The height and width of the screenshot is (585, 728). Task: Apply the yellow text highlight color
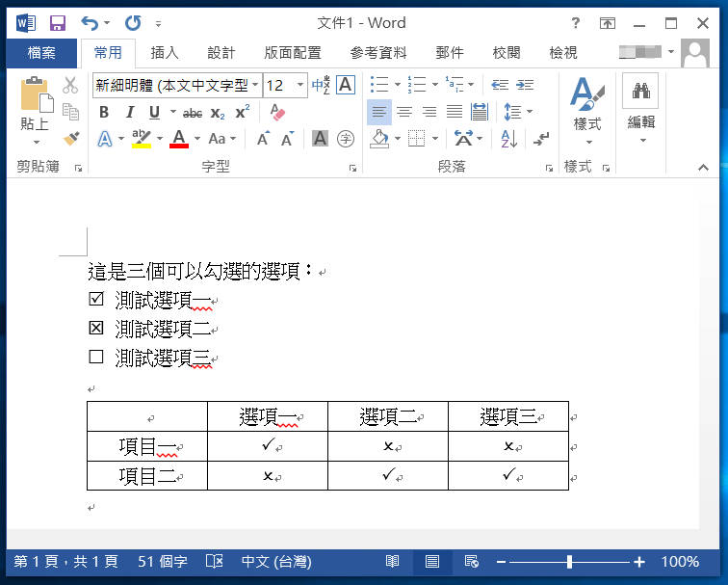(x=142, y=139)
